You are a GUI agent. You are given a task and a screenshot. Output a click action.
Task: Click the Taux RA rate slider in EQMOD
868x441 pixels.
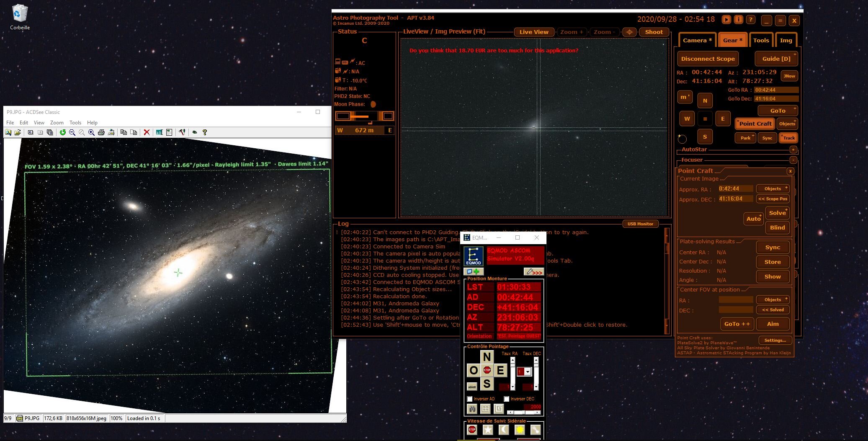point(512,373)
